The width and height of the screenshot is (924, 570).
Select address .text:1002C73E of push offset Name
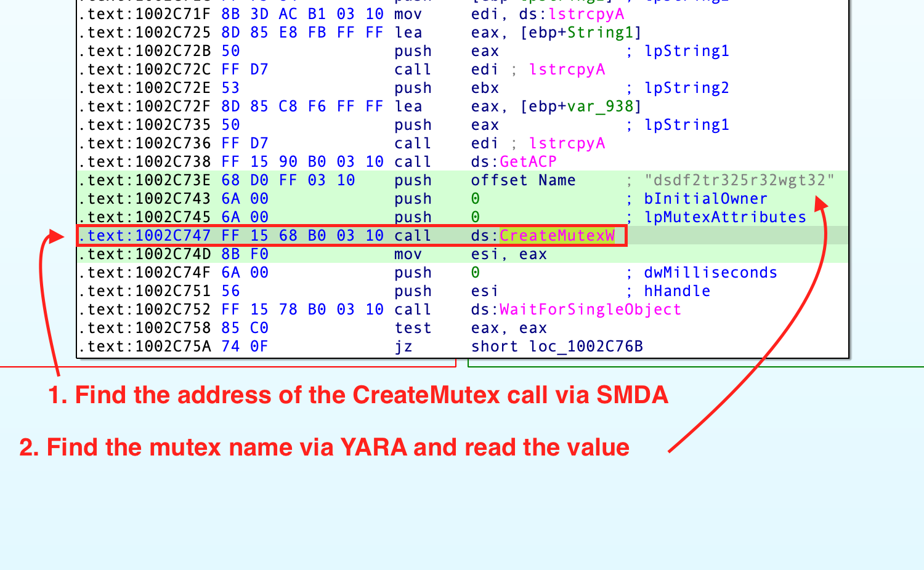click(145, 180)
